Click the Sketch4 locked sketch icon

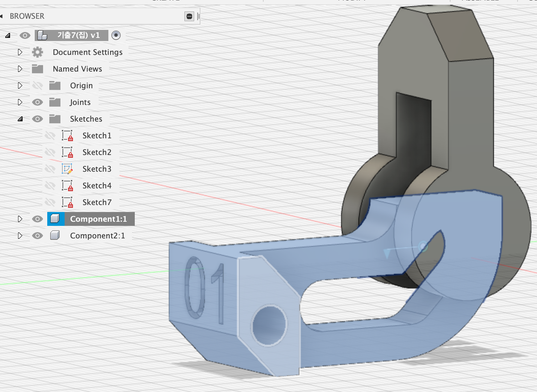point(67,186)
